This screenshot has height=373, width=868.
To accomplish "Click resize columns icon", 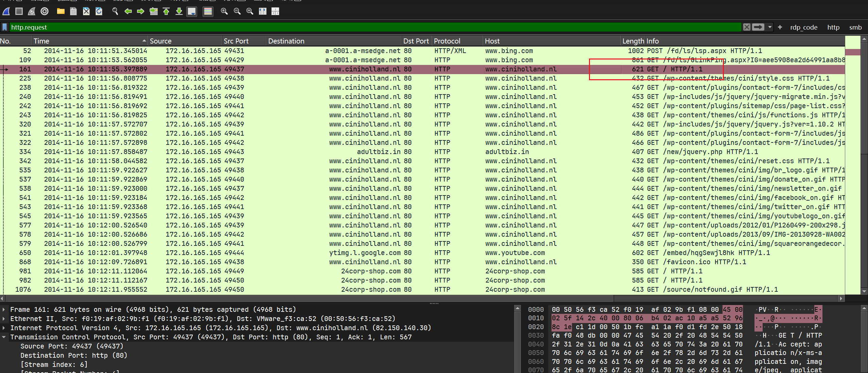I will (263, 12).
